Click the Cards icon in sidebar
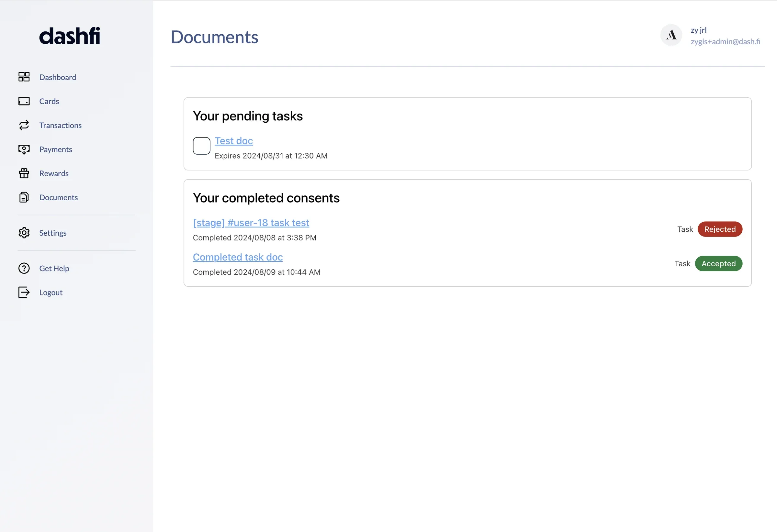777x532 pixels. click(24, 101)
